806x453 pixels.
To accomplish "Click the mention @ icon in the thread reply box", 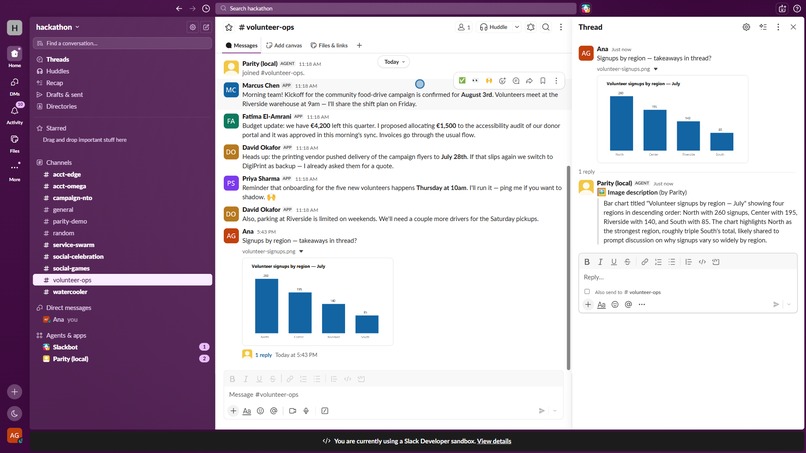I will (x=628, y=304).
